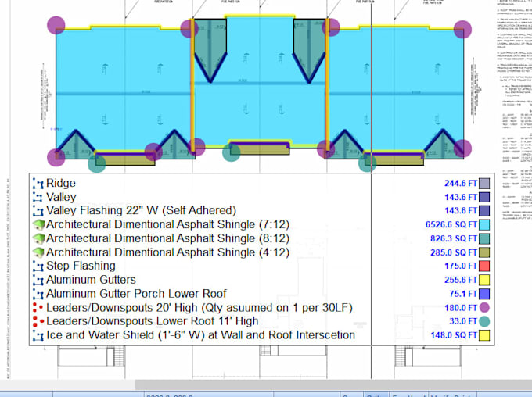
Task: Click the 148.0 SQ FT value
Action: (x=453, y=335)
